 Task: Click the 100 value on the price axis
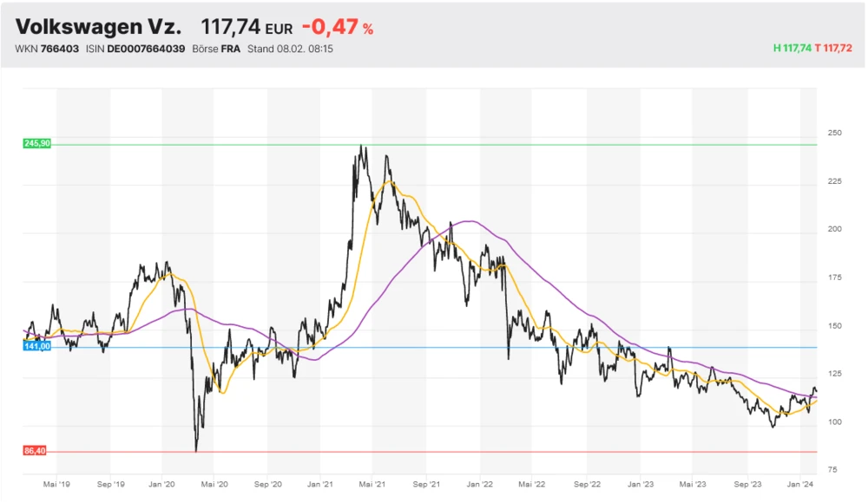[x=834, y=422]
